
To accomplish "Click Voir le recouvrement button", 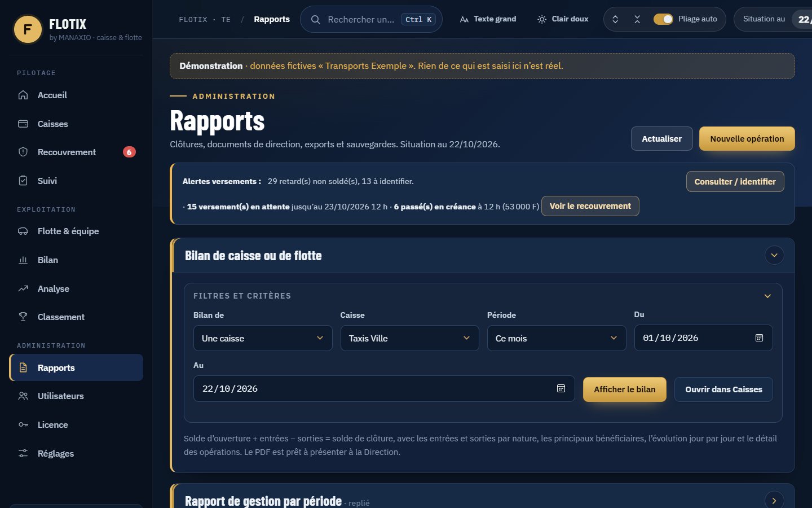I will 590,206.
